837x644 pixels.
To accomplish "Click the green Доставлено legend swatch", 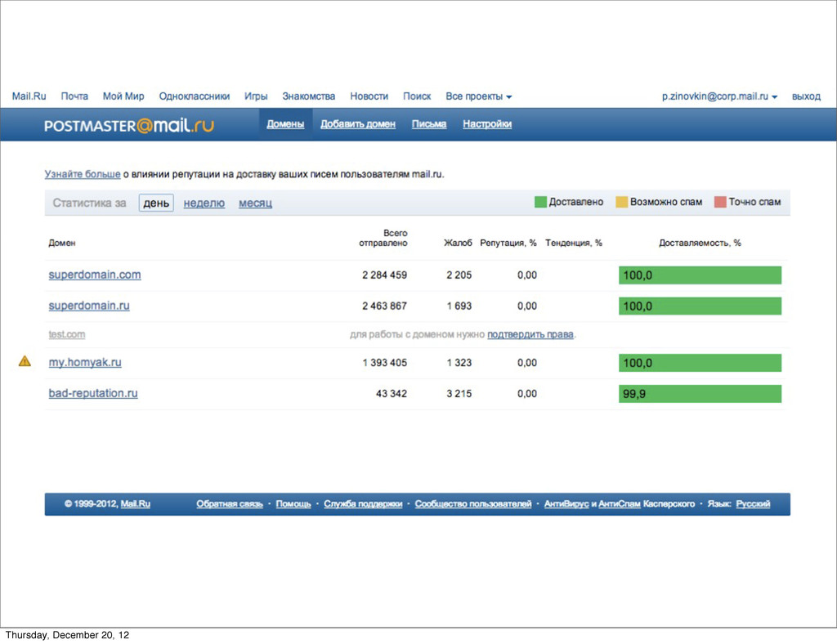I will pos(540,202).
